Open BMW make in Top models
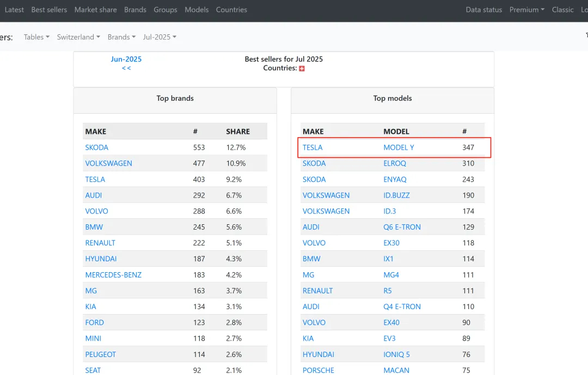This screenshot has width=588, height=375. pos(311,259)
